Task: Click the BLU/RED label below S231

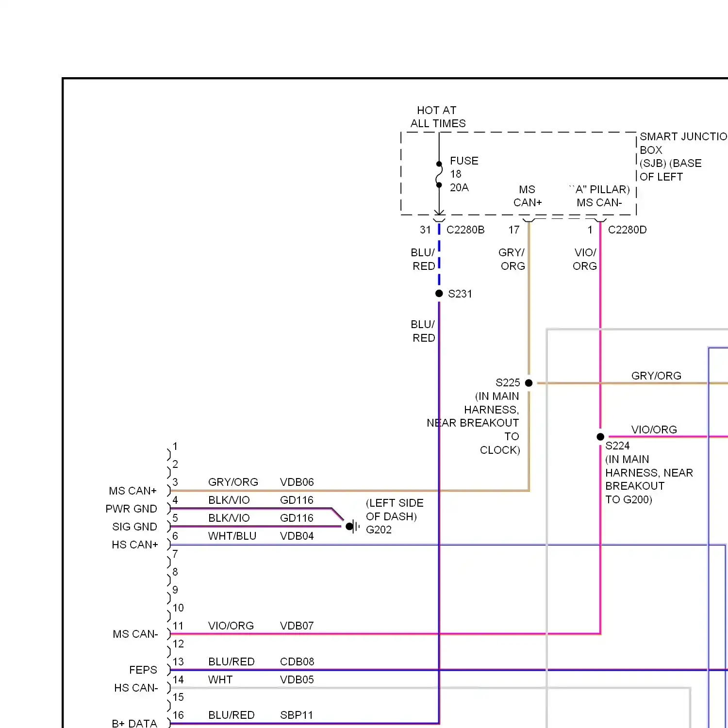Action: [x=423, y=331]
